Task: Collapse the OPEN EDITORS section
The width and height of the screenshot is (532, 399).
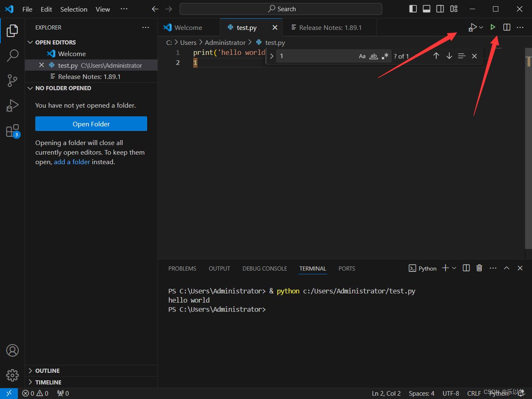Action: point(30,42)
